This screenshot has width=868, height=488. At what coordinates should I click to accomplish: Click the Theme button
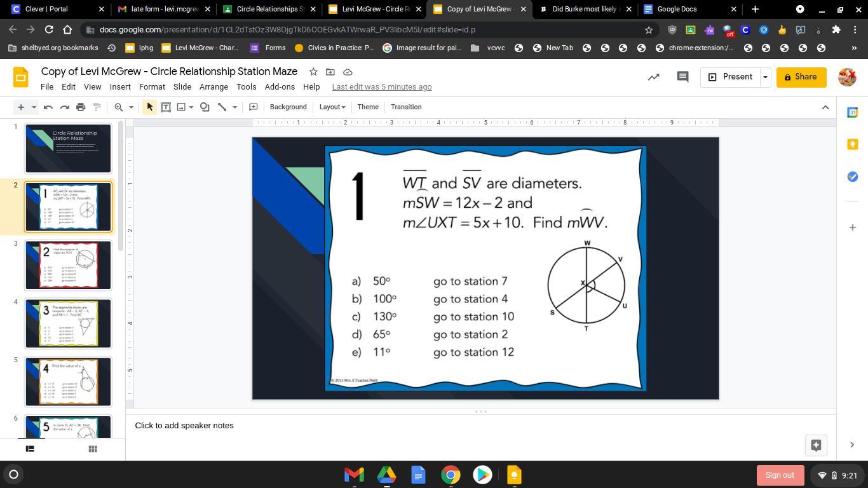[368, 107]
